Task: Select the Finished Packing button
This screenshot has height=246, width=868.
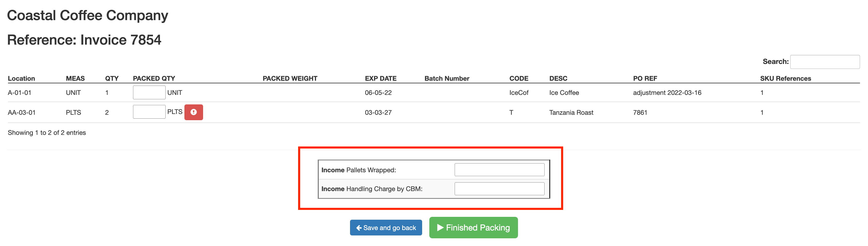Action: 473,227
